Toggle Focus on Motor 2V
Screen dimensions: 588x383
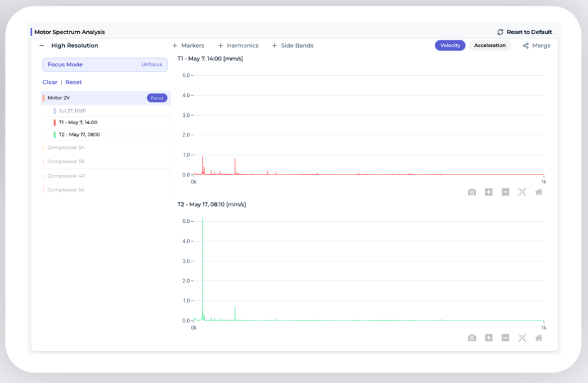(157, 98)
